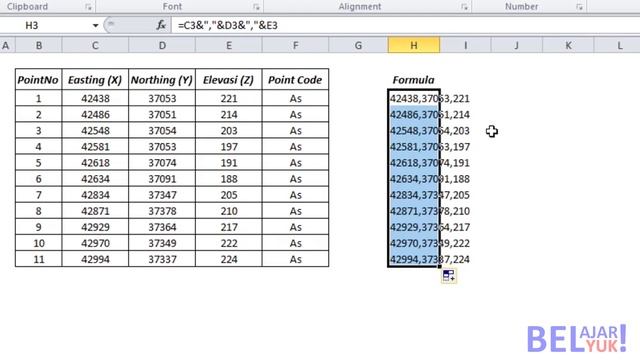Click the formula bar with =C3&","&D3&","&E3

pos(406,25)
